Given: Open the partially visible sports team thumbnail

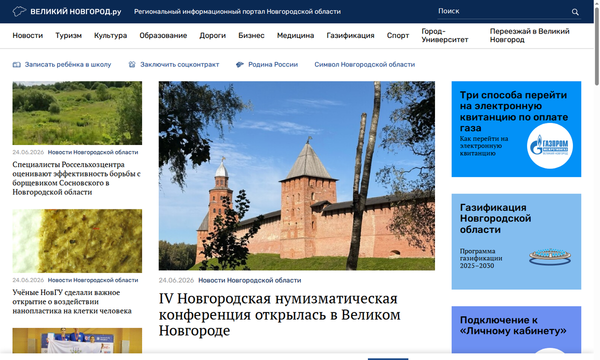Looking at the screenshot, I should coord(77,340).
